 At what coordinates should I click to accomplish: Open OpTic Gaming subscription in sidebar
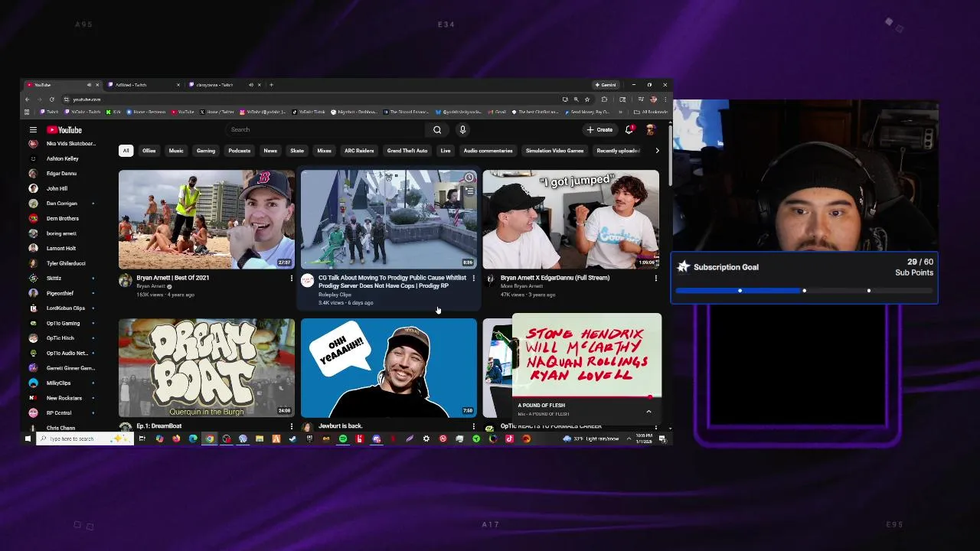63,323
